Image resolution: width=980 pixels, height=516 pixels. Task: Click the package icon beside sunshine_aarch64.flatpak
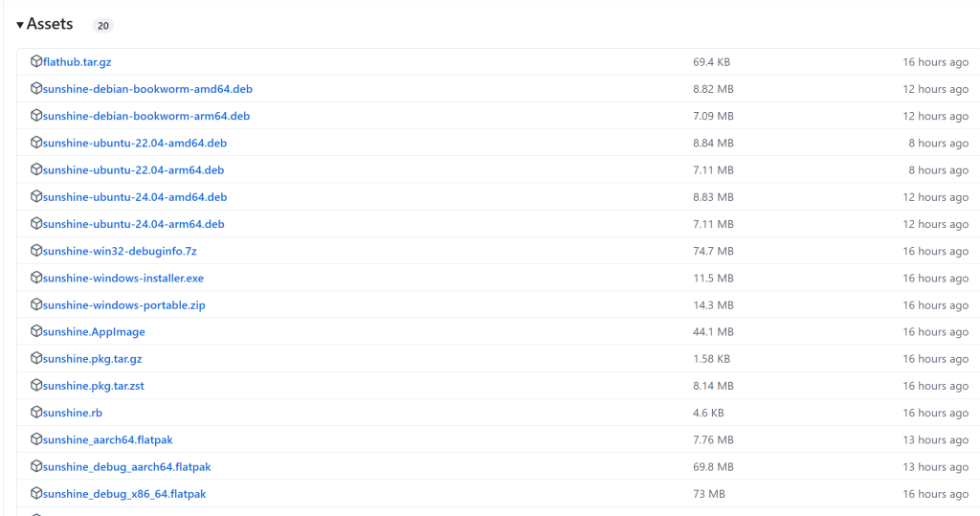36,439
